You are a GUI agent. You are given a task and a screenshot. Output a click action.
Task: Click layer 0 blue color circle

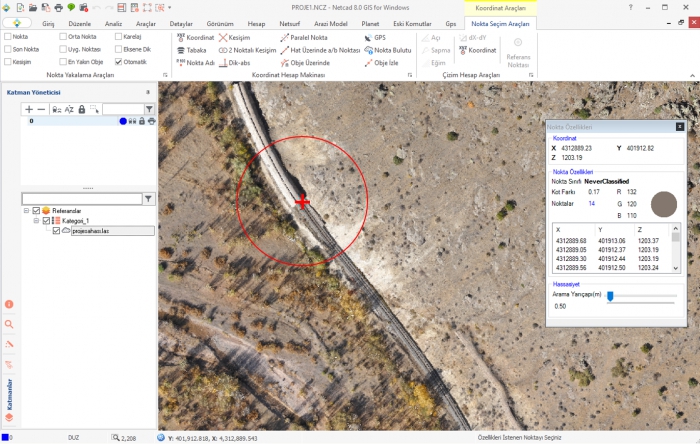point(123,121)
